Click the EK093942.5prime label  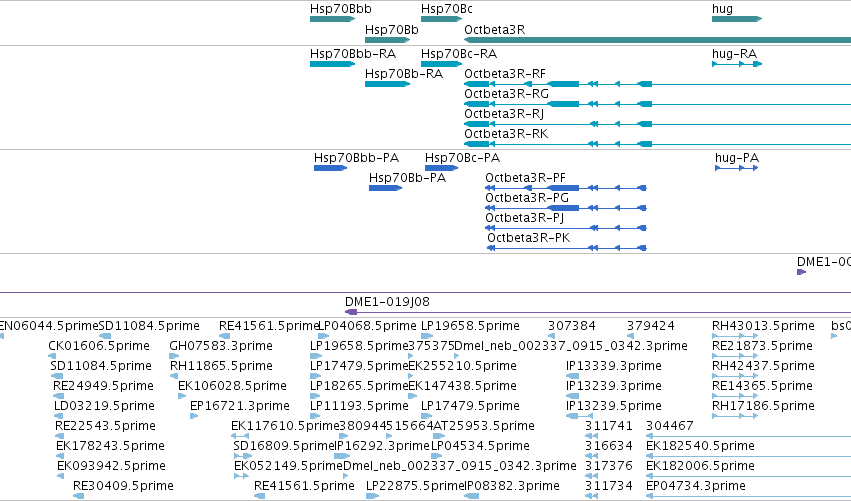click(111, 466)
